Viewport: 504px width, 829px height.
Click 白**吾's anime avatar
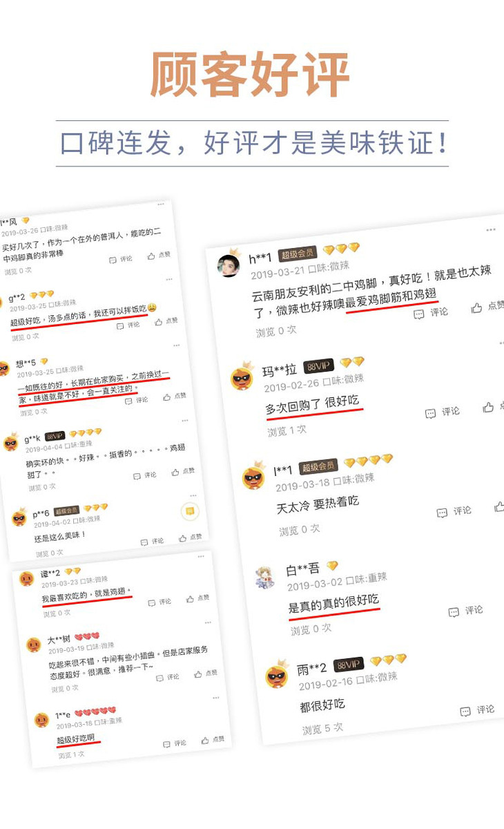click(264, 578)
